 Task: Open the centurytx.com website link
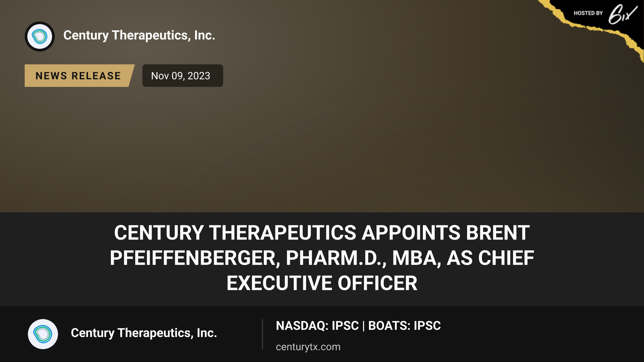tap(308, 347)
